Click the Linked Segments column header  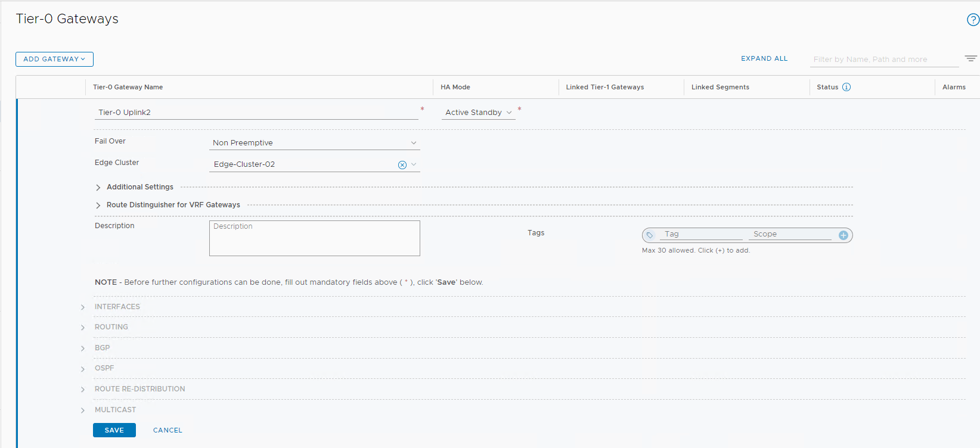click(720, 87)
